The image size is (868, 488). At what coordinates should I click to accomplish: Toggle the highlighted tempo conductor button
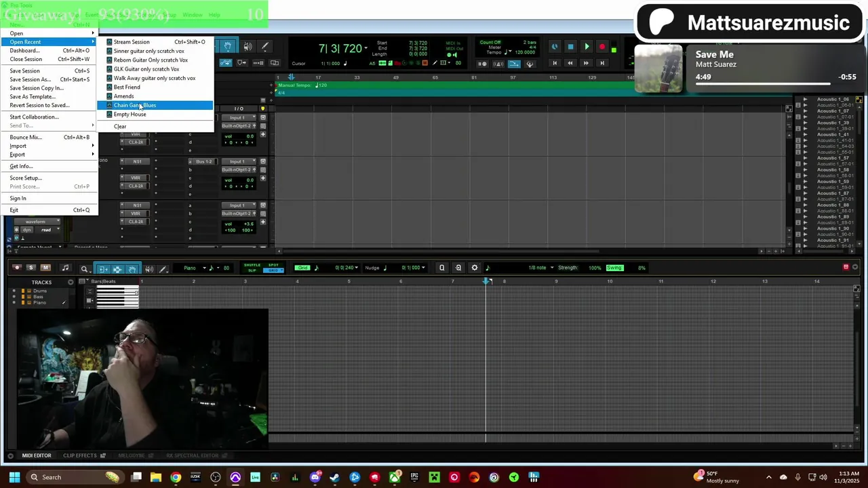coord(514,64)
